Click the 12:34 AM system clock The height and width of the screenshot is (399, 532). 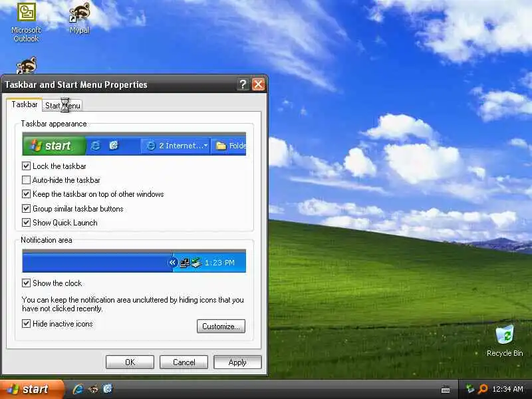507,389
